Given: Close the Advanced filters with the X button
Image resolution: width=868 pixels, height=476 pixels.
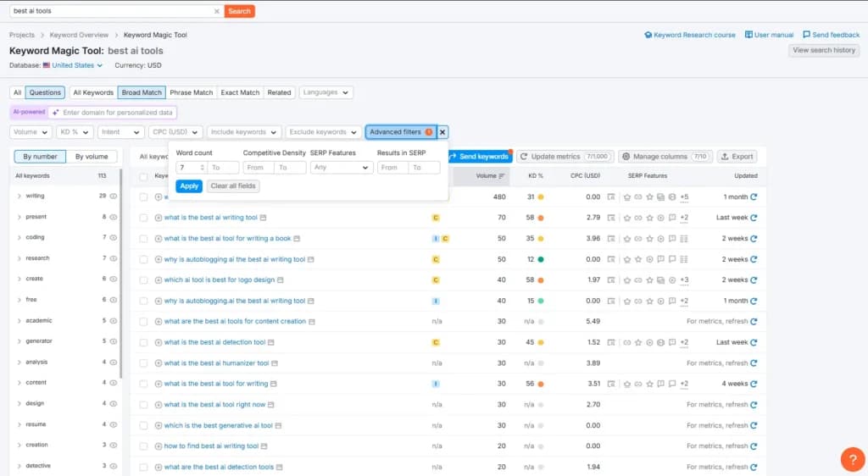Looking at the screenshot, I should pos(442,132).
